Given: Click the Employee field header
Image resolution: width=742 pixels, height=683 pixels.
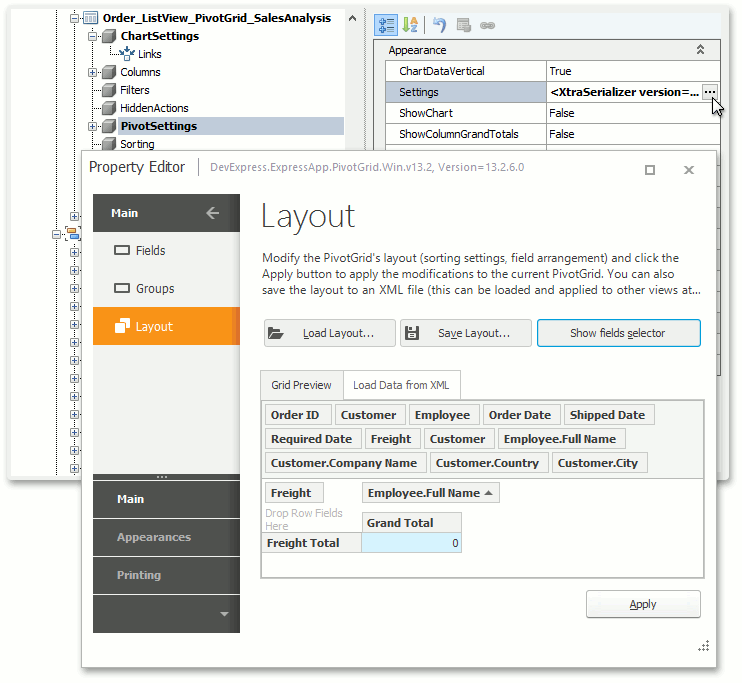Looking at the screenshot, I should point(442,415).
